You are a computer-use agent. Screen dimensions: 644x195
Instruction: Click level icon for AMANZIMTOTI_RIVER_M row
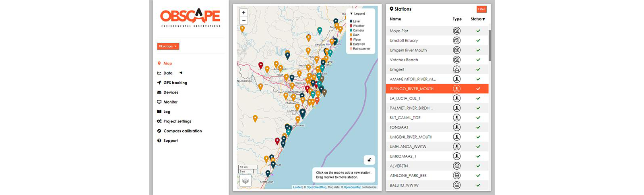456,79
